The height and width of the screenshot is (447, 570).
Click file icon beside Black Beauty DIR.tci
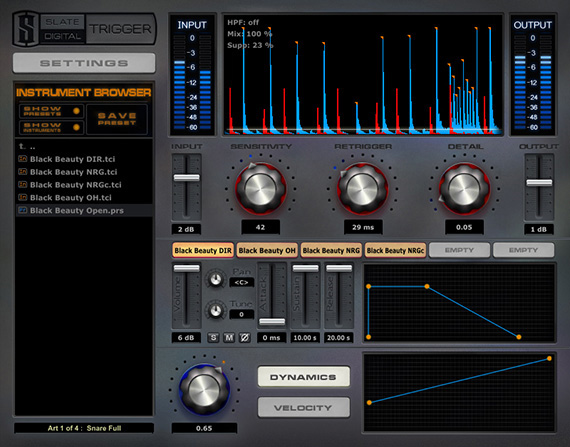pyautogui.click(x=23, y=159)
